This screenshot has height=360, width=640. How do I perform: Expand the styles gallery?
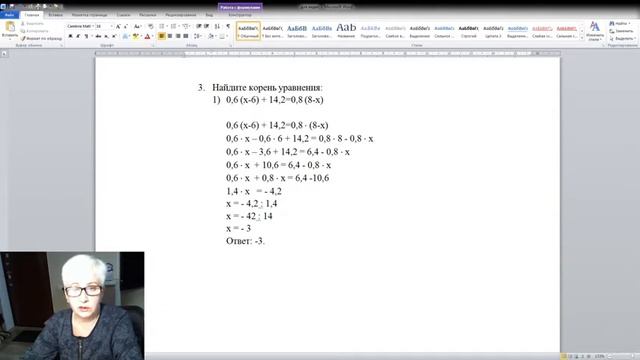coord(582,37)
